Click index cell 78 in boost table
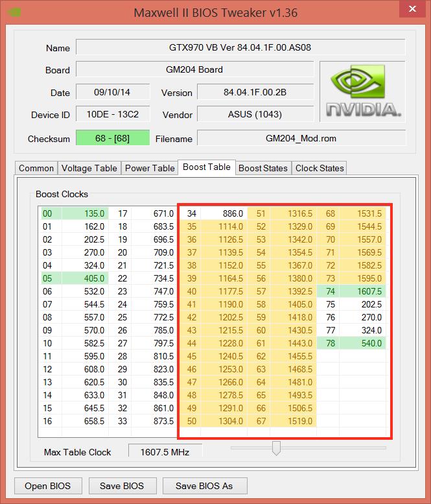The height and width of the screenshot is (504, 431). 328,343
